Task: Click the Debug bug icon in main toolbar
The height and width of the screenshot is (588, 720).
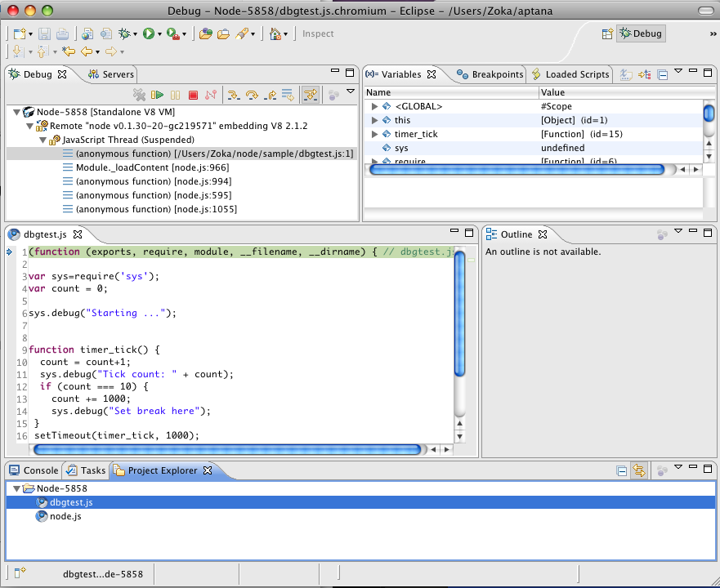Action: pyautogui.click(x=124, y=33)
